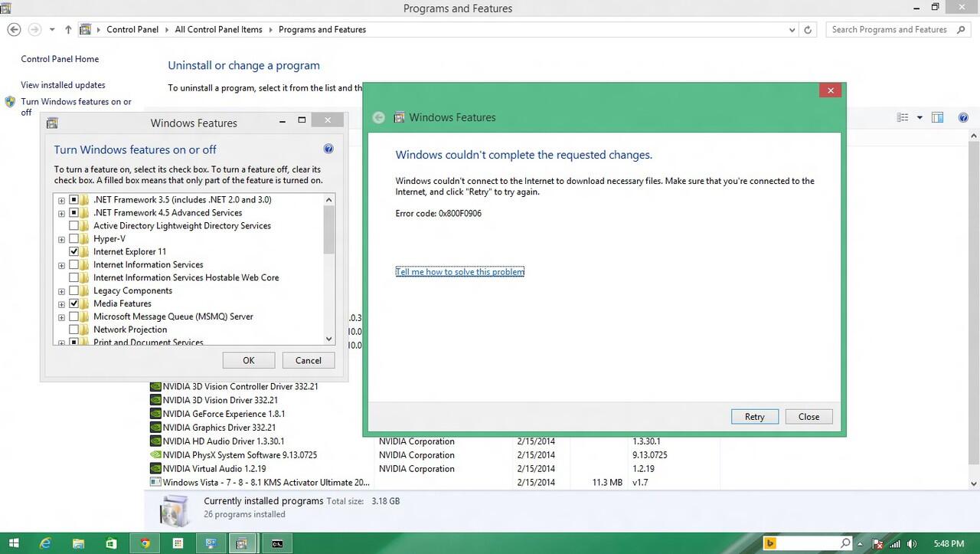Click Retry in the error dialog
Image resolution: width=980 pixels, height=554 pixels.
click(x=755, y=417)
